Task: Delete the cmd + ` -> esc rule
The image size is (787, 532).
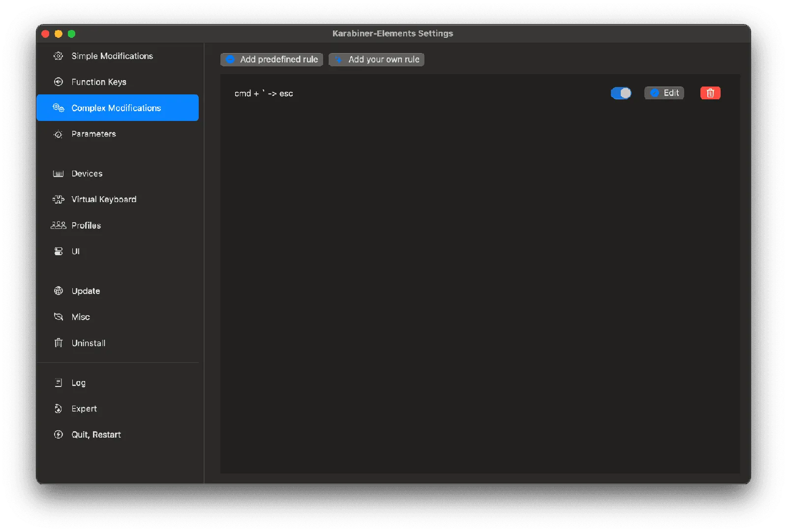Action: click(x=710, y=93)
